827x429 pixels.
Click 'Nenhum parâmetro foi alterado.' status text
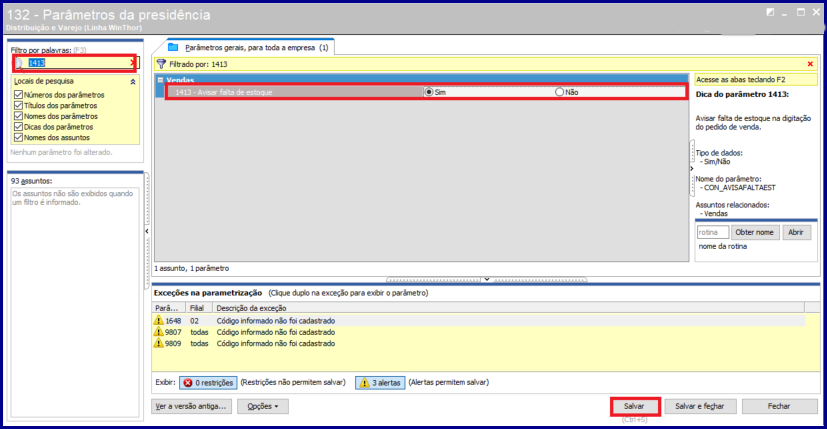pos(61,152)
